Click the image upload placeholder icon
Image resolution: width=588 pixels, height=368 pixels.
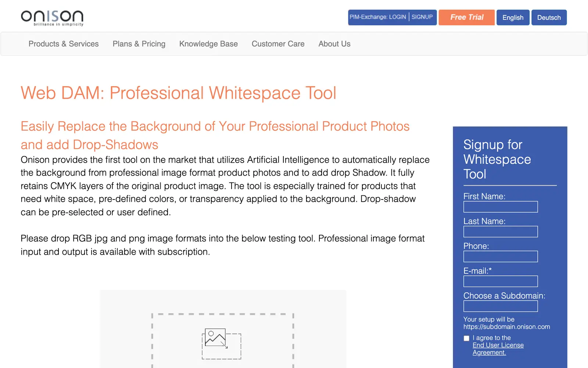(x=222, y=344)
